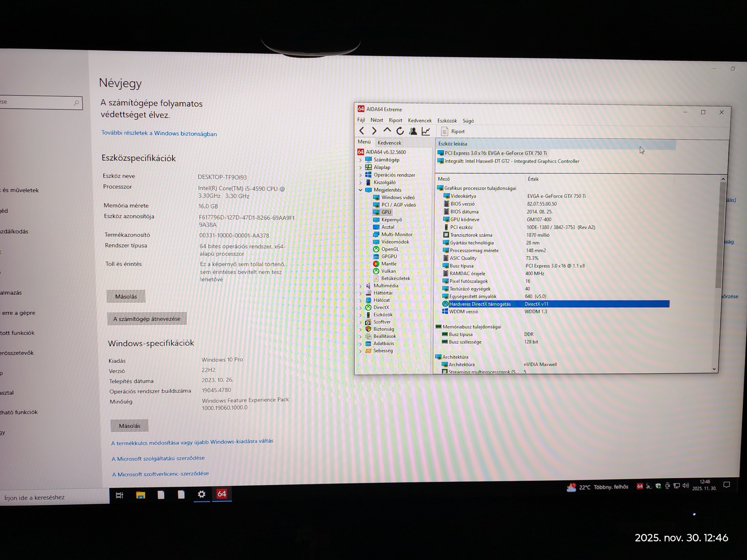Select the Integrált Intel Haswell-DT GT2 device
The width and height of the screenshot is (747, 560).
(x=508, y=161)
